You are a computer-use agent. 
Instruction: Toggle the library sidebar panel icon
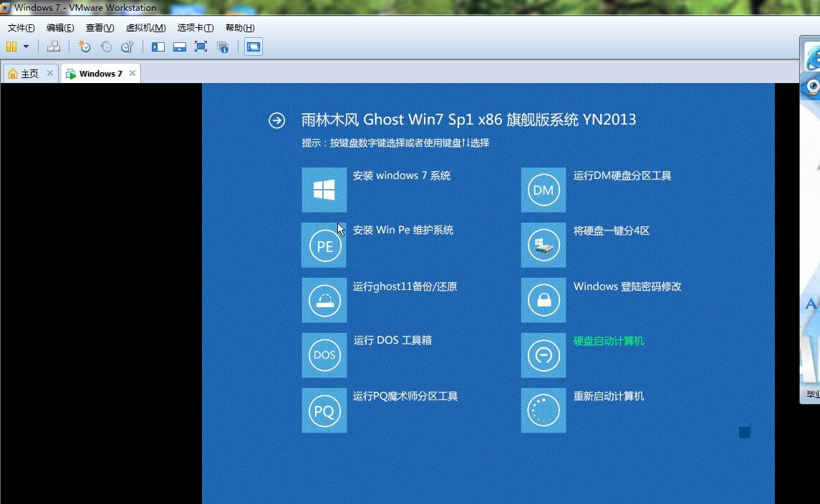point(158,47)
